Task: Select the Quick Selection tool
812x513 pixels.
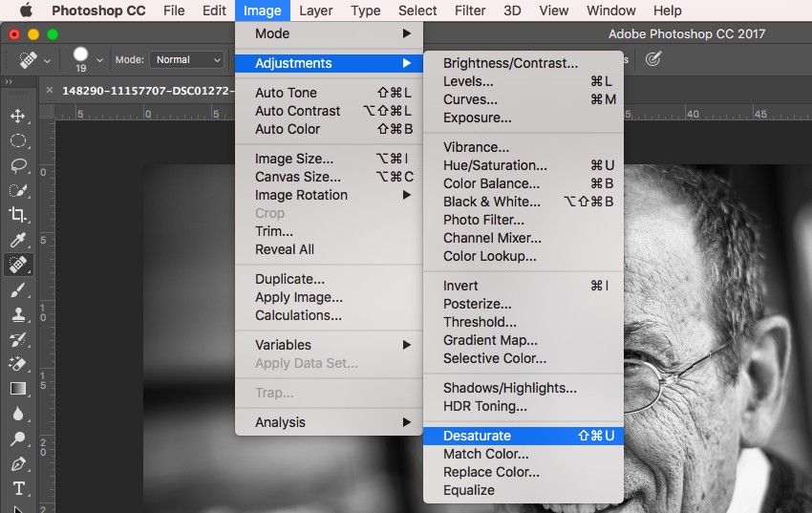Action: [18, 190]
